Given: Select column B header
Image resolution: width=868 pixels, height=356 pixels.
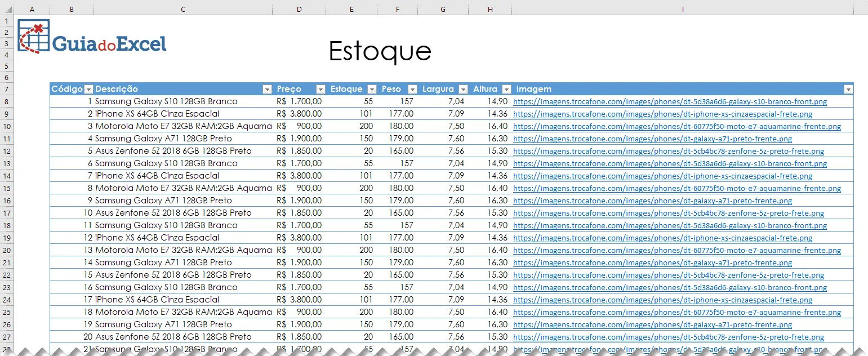Looking at the screenshot, I should pos(72,10).
